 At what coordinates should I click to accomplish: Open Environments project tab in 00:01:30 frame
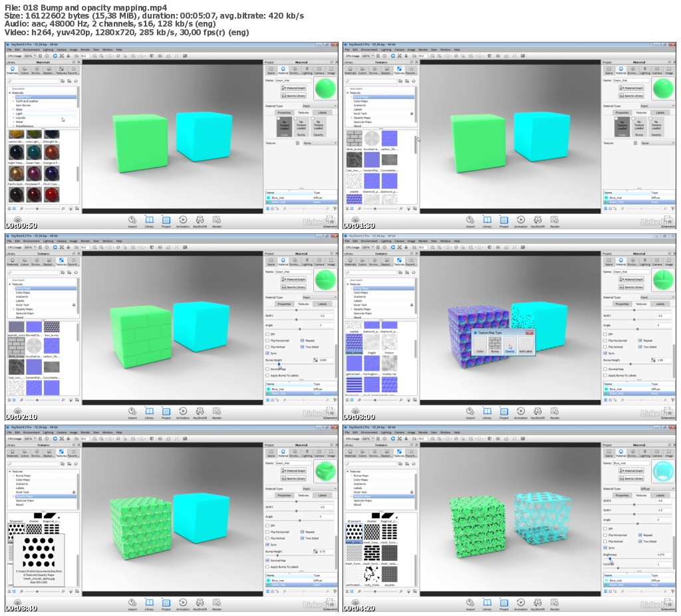click(633, 70)
